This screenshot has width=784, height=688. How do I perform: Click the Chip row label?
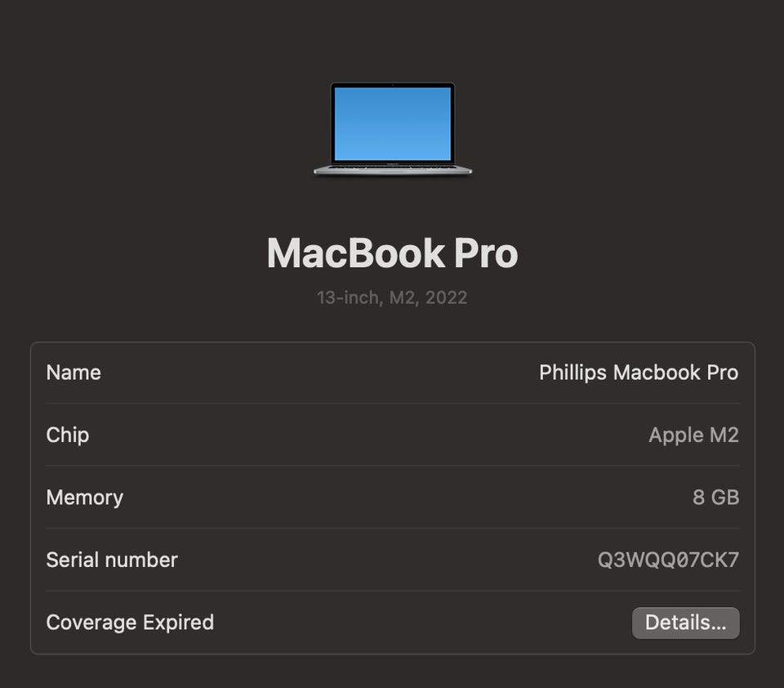(x=68, y=436)
